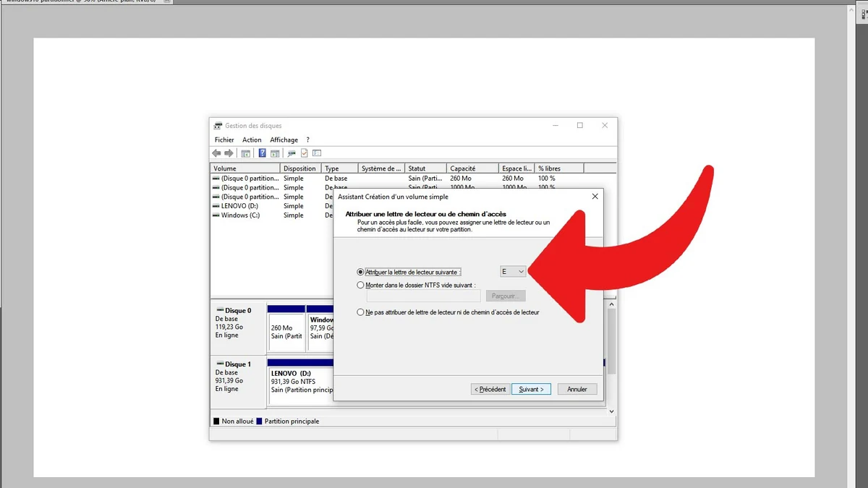The height and width of the screenshot is (488, 868).
Task: Open the drive letter dropdown showing E
Action: pos(512,271)
